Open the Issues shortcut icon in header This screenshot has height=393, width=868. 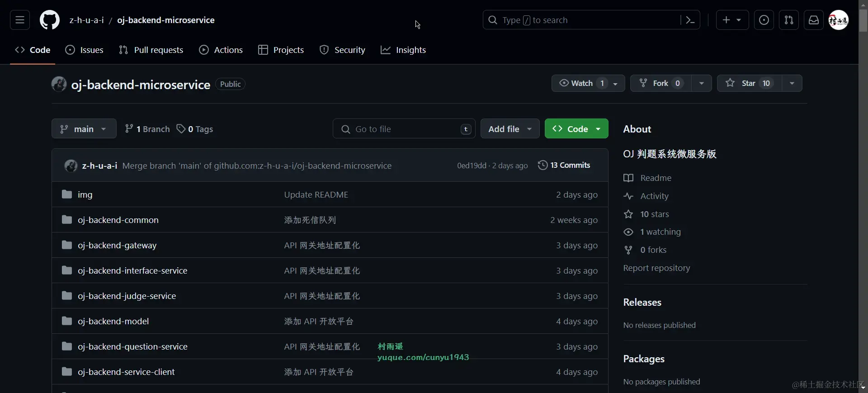(x=764, y=20)
